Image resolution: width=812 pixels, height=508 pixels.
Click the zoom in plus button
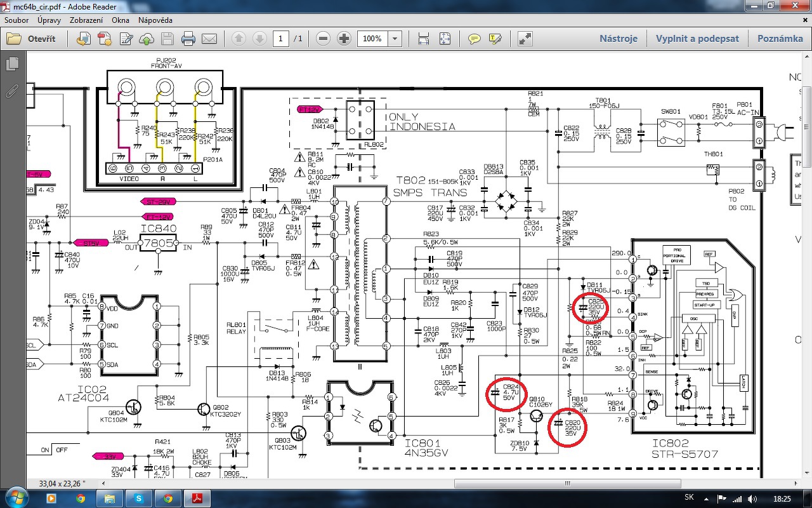[344, 39]
